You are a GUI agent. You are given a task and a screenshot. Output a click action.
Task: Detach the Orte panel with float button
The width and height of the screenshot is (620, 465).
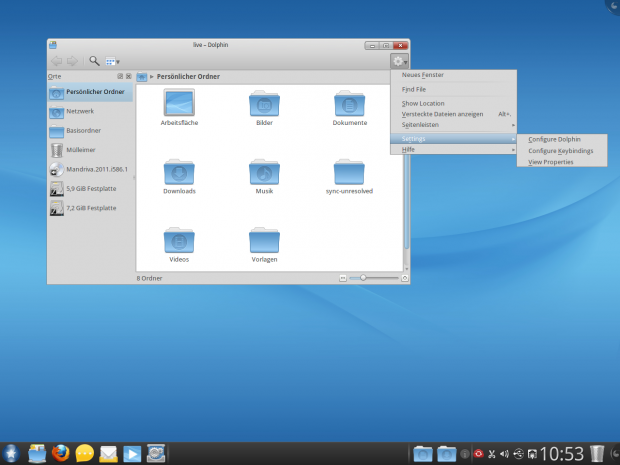[120, 76]
